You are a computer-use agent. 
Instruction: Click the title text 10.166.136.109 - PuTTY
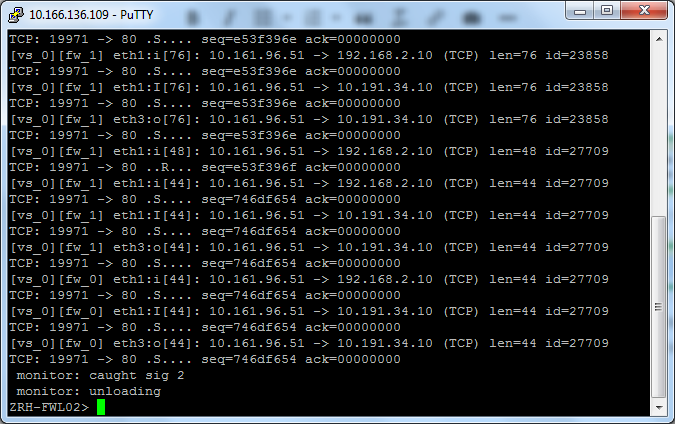tap(91, 15)
